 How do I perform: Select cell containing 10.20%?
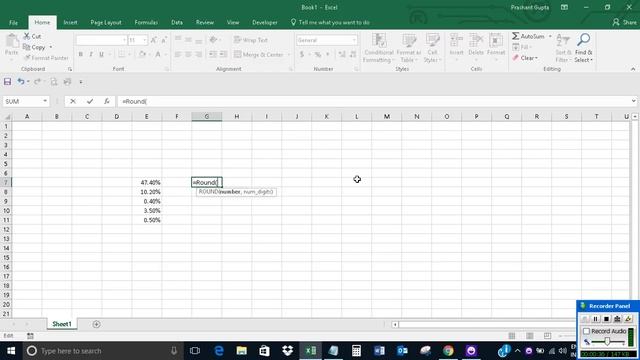click(147, 192)
